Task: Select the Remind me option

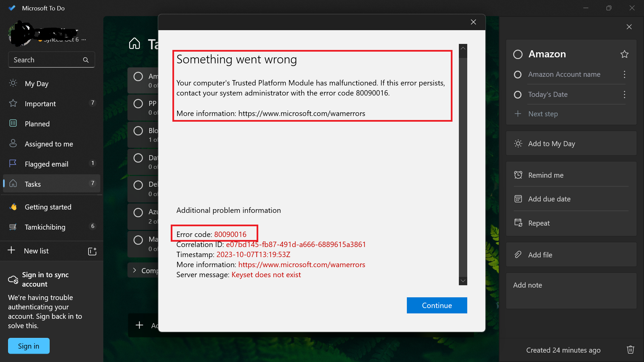Action: click(545, 175)
